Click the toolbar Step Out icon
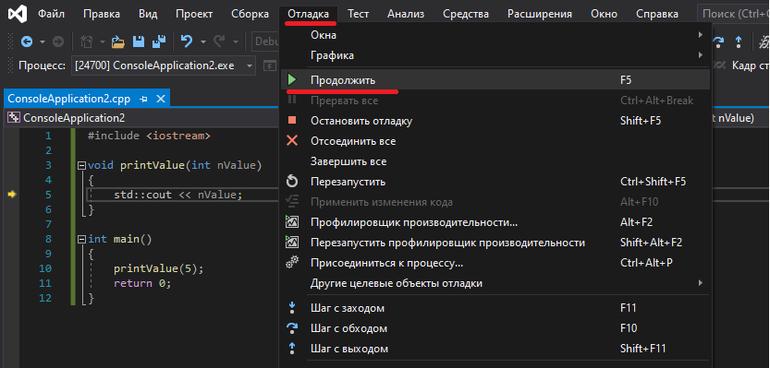This screenshot has height=368, width=770. [738, 42]
